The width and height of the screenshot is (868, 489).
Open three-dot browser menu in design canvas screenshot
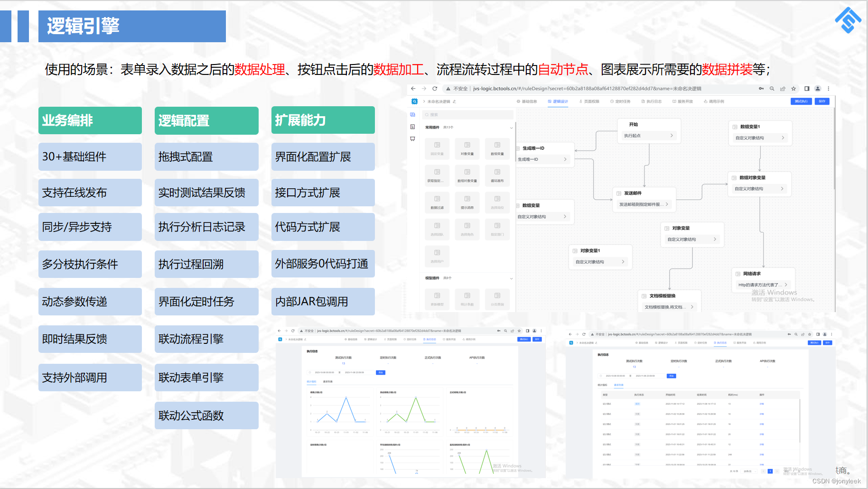pyautogui.click(x=829, y=89)
